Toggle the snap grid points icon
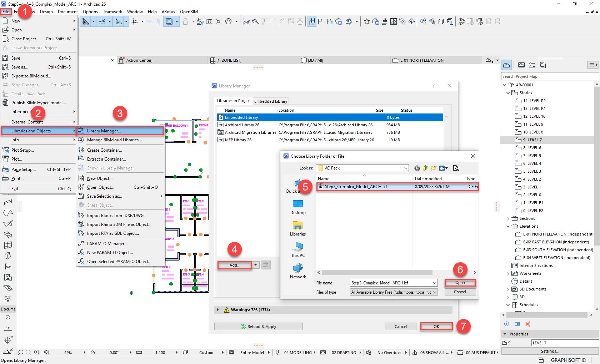The width and height of the screenshot is (600, 364). tap(135, 21)
